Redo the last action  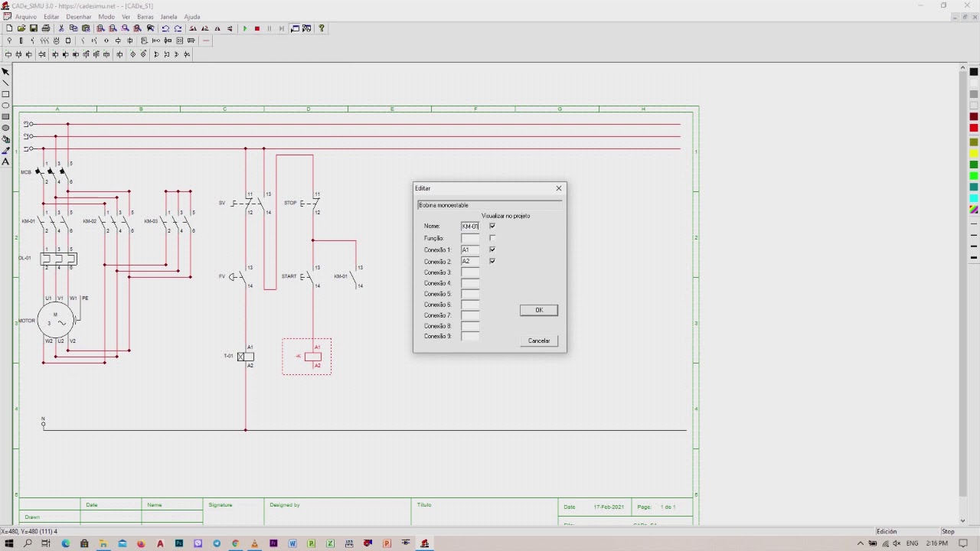[x=178, y=28]
